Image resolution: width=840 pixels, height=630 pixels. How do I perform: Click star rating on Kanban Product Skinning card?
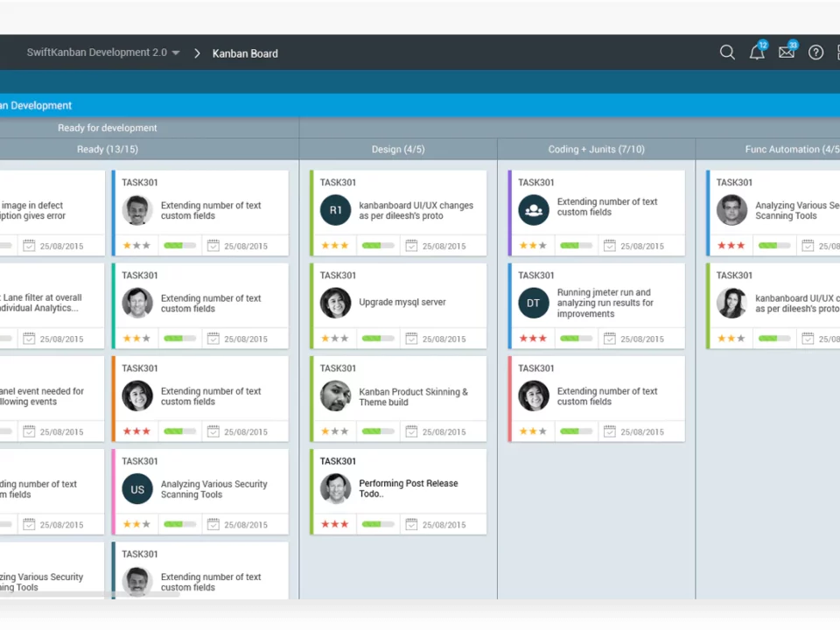click(x=335, y=431)
